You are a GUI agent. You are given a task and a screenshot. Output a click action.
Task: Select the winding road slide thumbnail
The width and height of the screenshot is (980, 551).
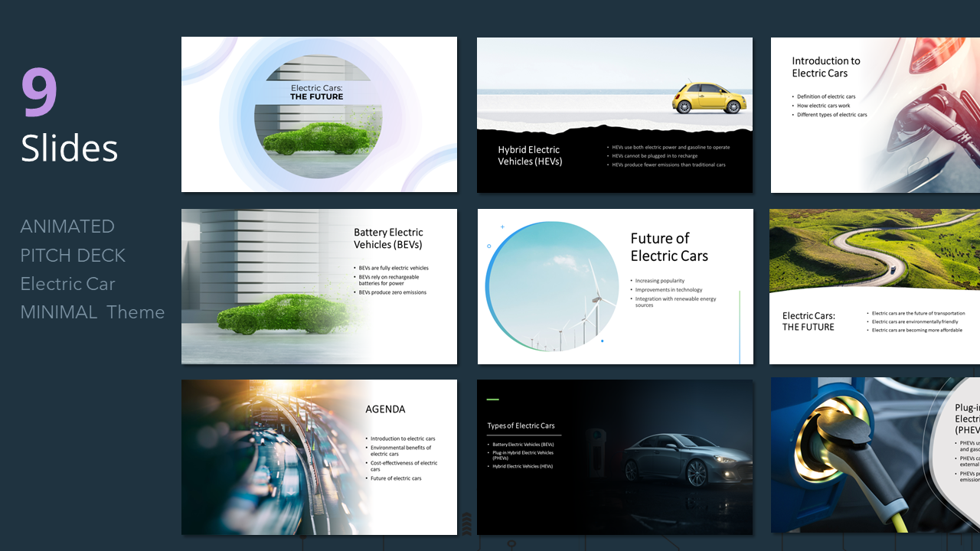coord(874,287)
